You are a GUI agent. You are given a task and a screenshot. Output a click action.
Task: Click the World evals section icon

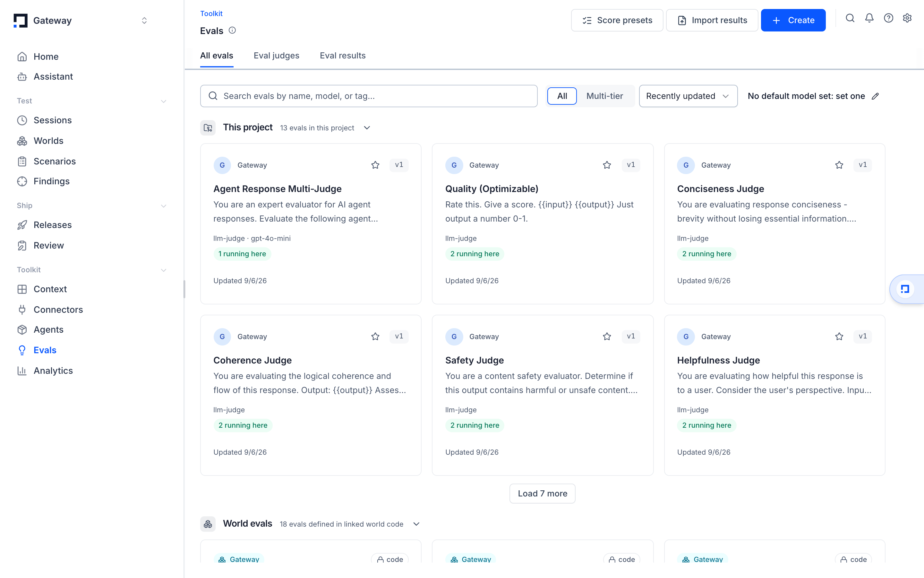point(208,524)
